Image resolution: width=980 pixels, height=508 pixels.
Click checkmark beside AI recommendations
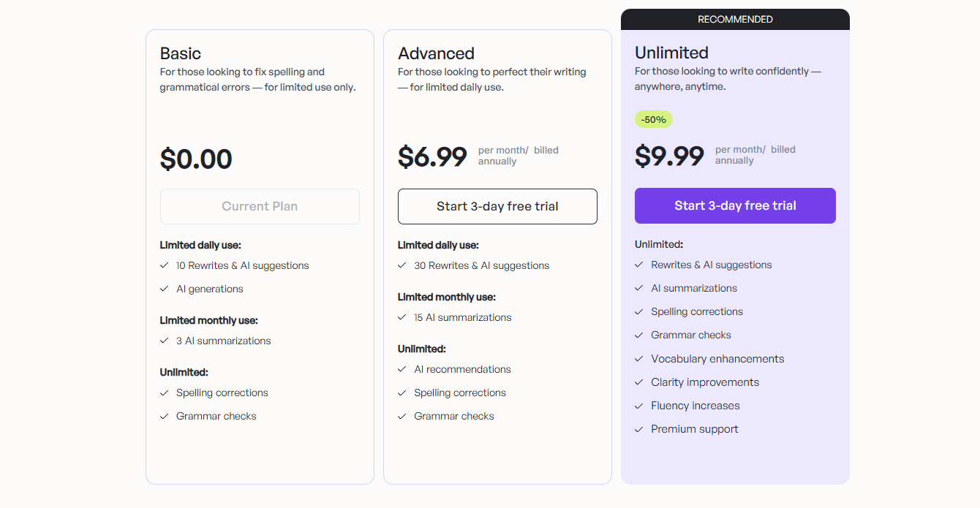coord(402,369)
